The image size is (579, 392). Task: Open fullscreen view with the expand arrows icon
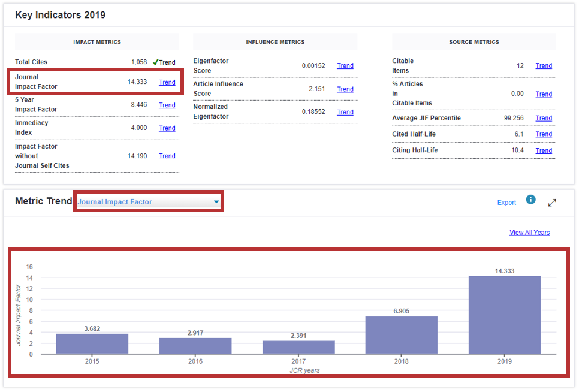click(552, 203)
